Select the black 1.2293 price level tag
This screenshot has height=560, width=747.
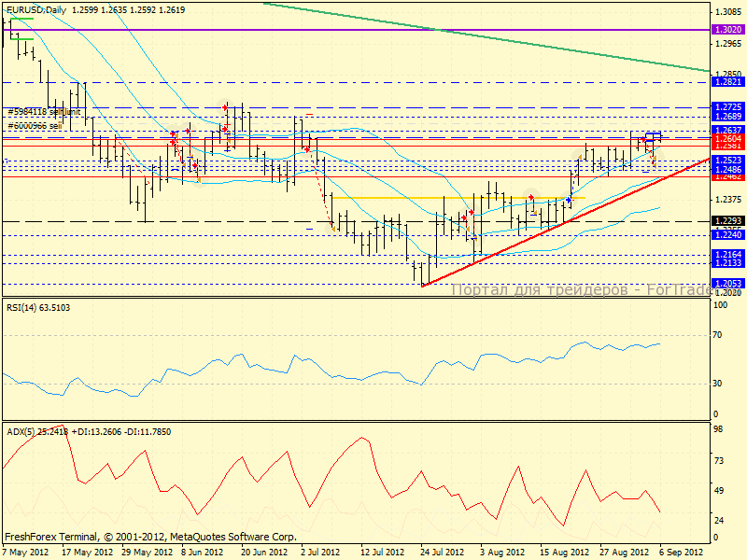[726, 221]
